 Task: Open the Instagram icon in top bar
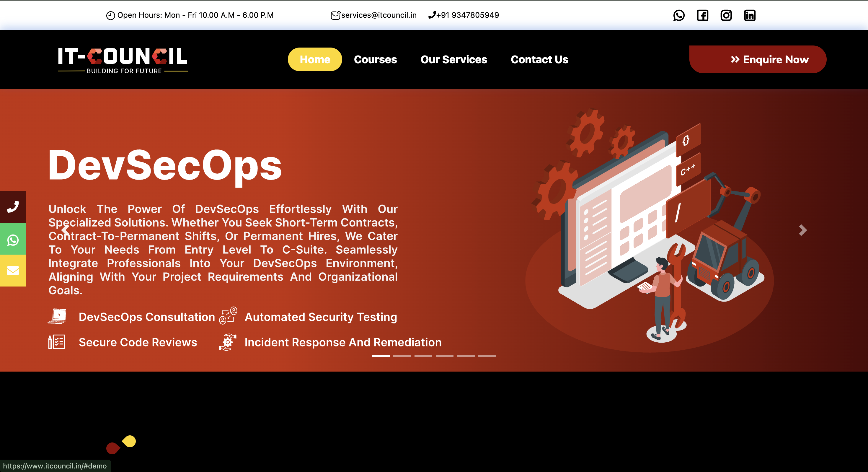coord(726,16)
